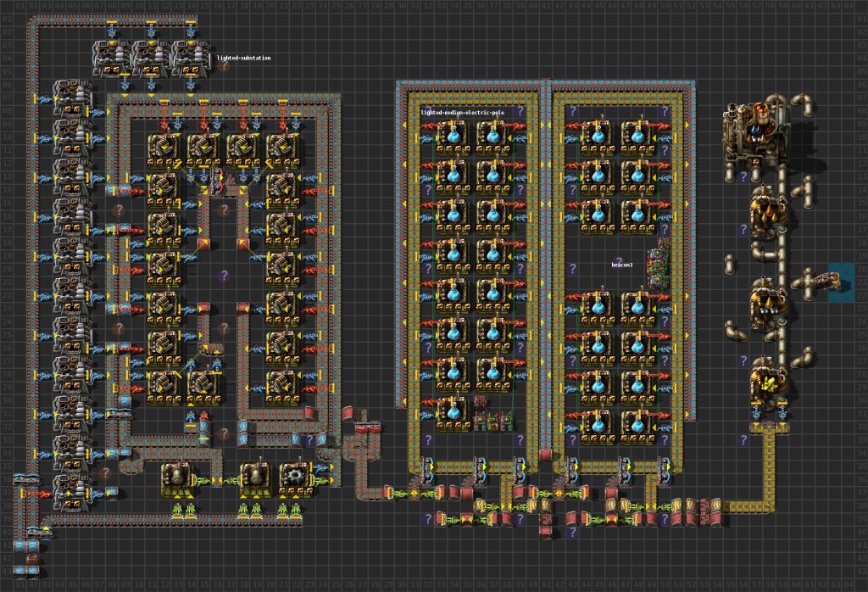Click isolated straight pipe left of refinery pipeline
This screenshot has width=868, height=592.
pyautogui.click(x=729, y=265)
